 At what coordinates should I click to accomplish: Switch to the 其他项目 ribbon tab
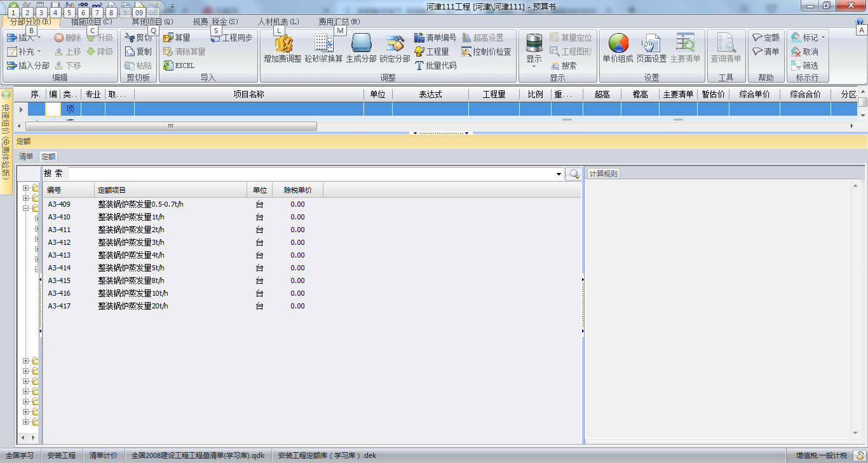(153, 22)
